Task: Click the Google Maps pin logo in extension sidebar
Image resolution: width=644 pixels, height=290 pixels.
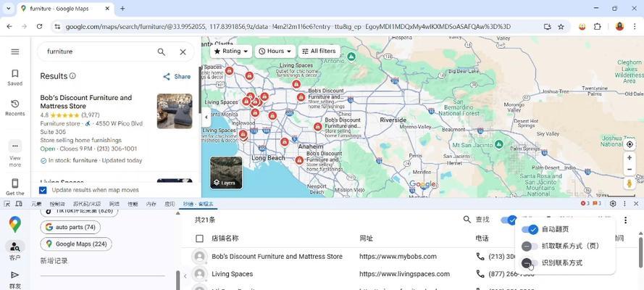Action: coord(14,224)
